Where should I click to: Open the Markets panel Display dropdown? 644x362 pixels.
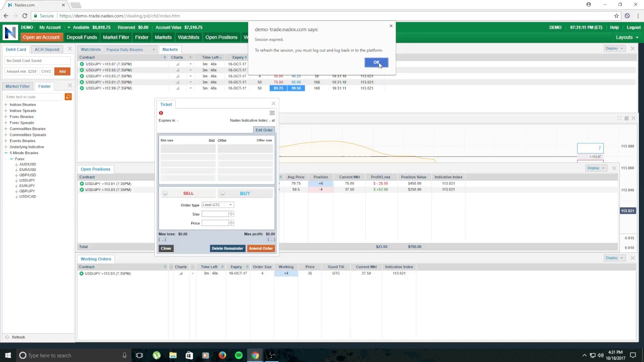pos(614,48)
